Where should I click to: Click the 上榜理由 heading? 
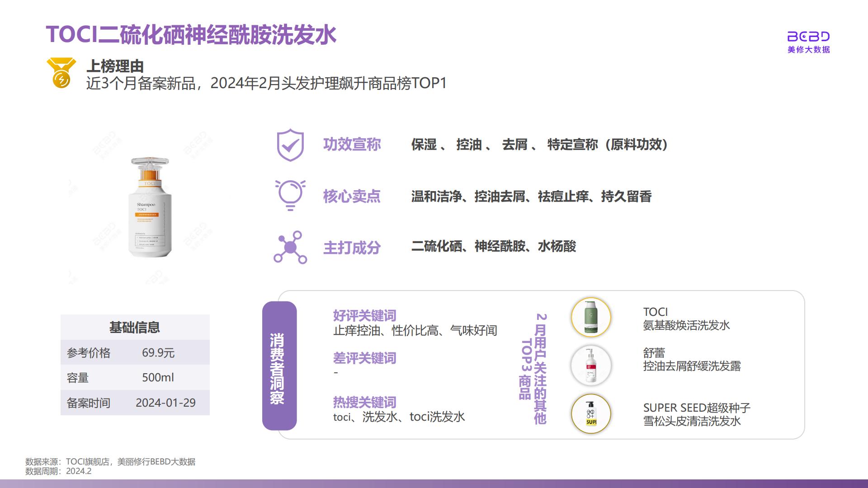[115, 66]
